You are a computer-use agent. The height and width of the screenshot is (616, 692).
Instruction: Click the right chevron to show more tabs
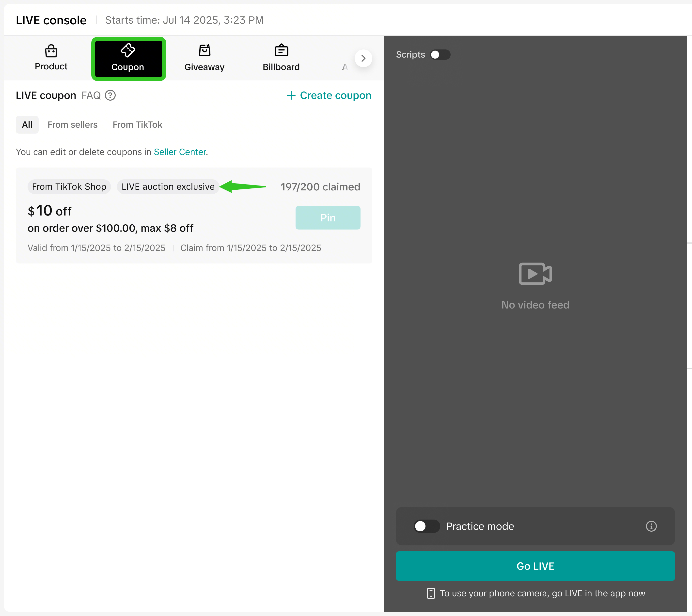coord(363,58)
